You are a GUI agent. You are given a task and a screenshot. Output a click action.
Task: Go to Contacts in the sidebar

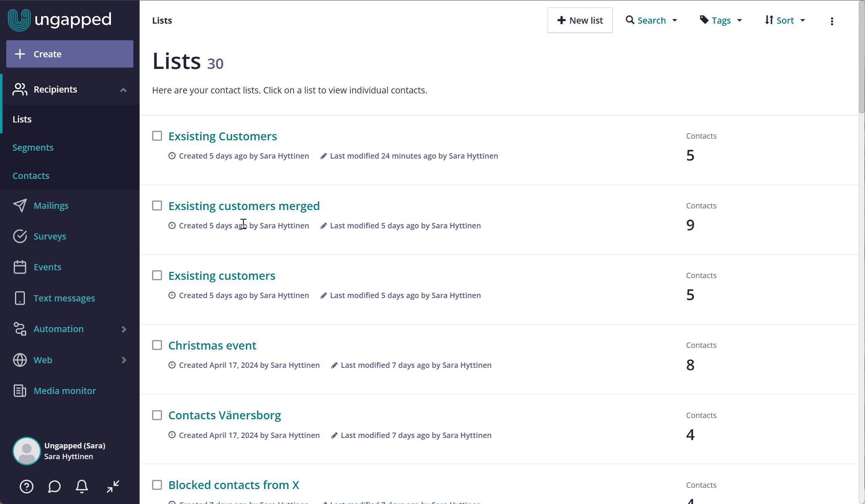(31, 176)
